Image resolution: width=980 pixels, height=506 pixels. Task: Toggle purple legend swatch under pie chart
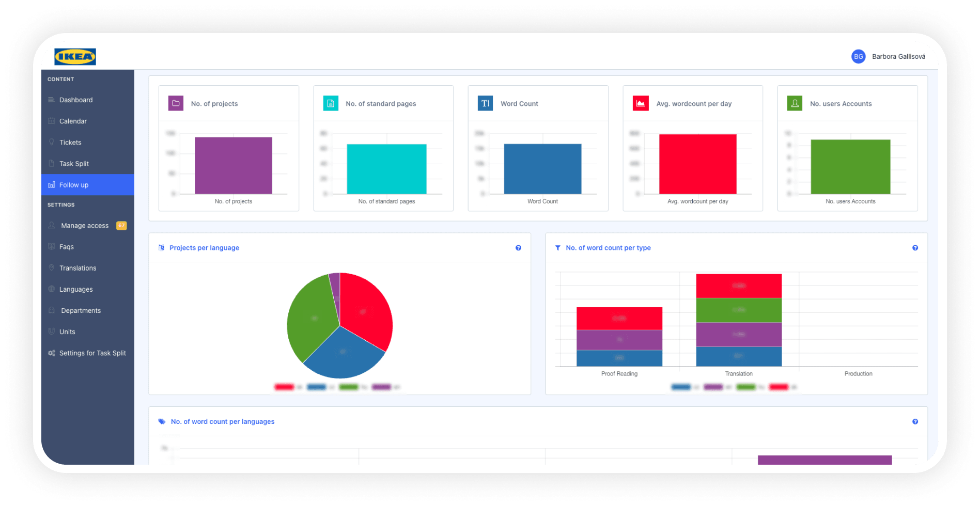pyautogui.click(x=381, y=387)
